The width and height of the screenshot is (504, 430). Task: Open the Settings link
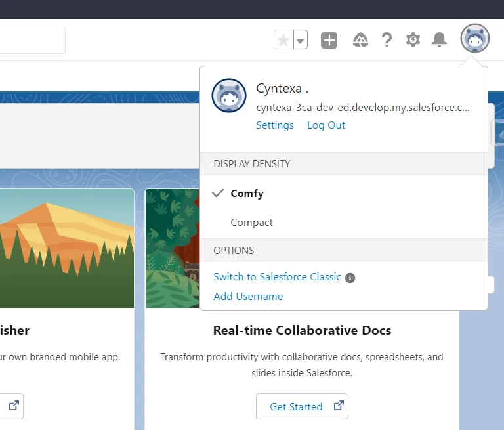pos(275,125)
